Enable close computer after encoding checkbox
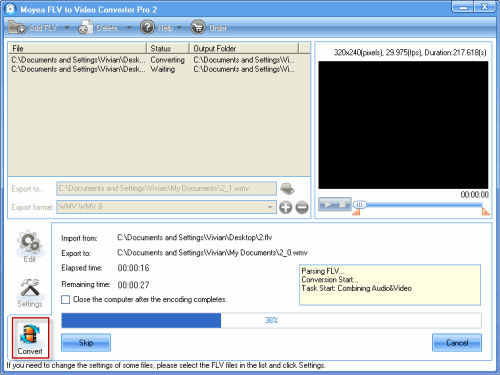 pyautogui.click(x=65, y=299)
